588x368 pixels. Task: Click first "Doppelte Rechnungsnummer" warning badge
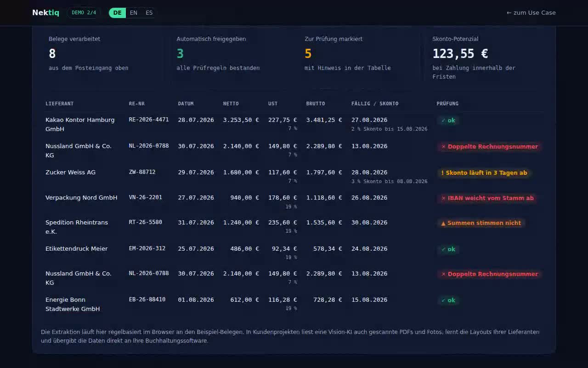pyautogui.click(x=489, y=147)
